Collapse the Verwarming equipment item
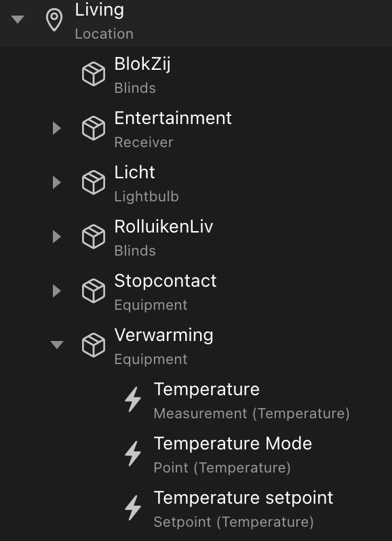 click(x=56, y=344)
